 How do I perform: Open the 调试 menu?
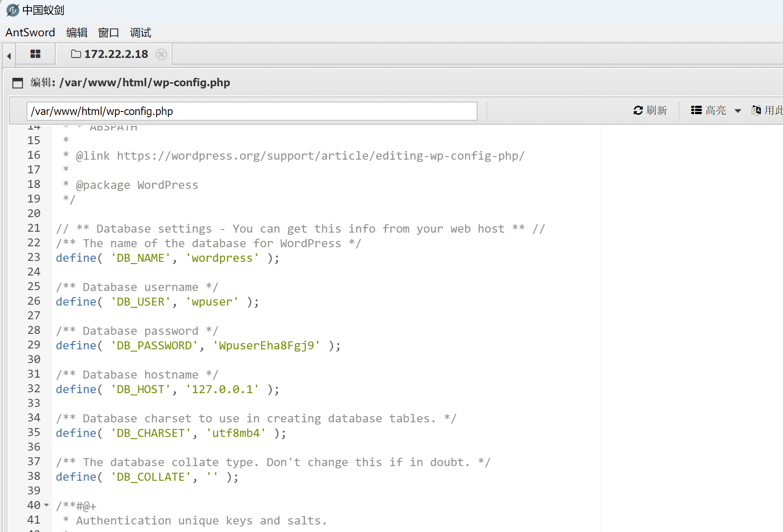coord(141,33)
